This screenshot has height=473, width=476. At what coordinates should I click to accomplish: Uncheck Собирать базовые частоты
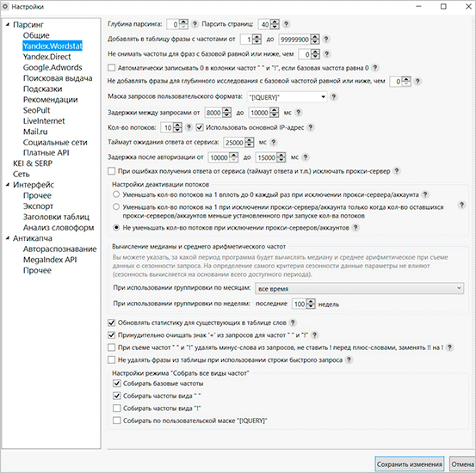click(116, 384)
